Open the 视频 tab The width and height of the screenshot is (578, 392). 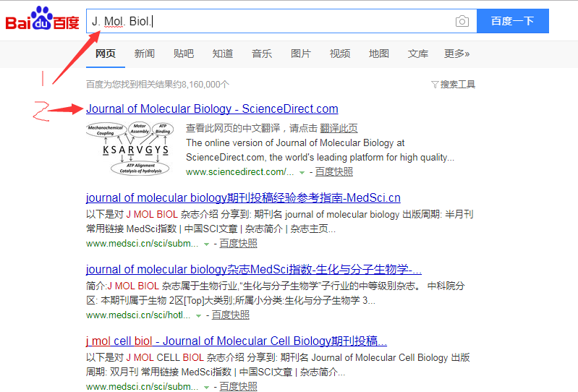(x=340, y=54)
